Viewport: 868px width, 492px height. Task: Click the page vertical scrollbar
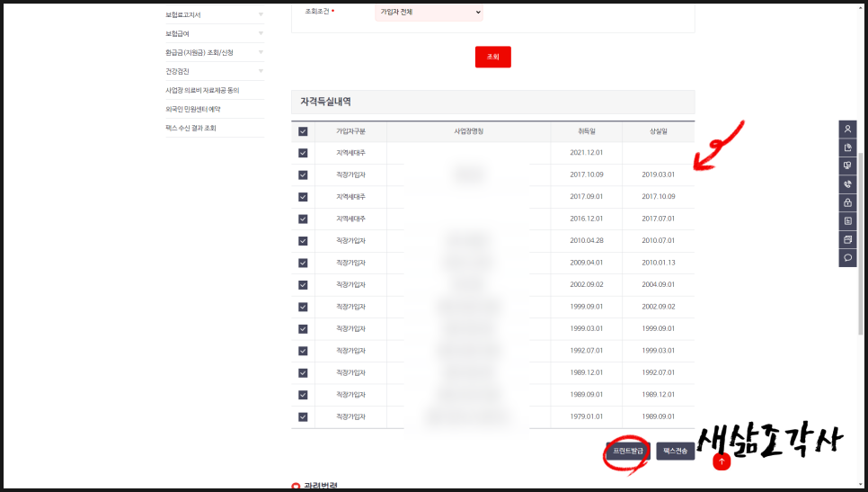(x=860, y=244)
